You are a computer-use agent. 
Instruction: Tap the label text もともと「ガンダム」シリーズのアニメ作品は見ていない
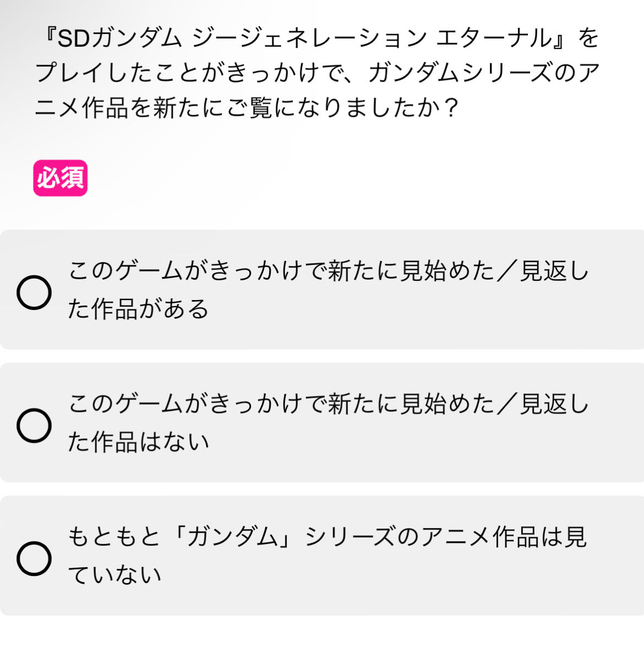tap(327, 556)
